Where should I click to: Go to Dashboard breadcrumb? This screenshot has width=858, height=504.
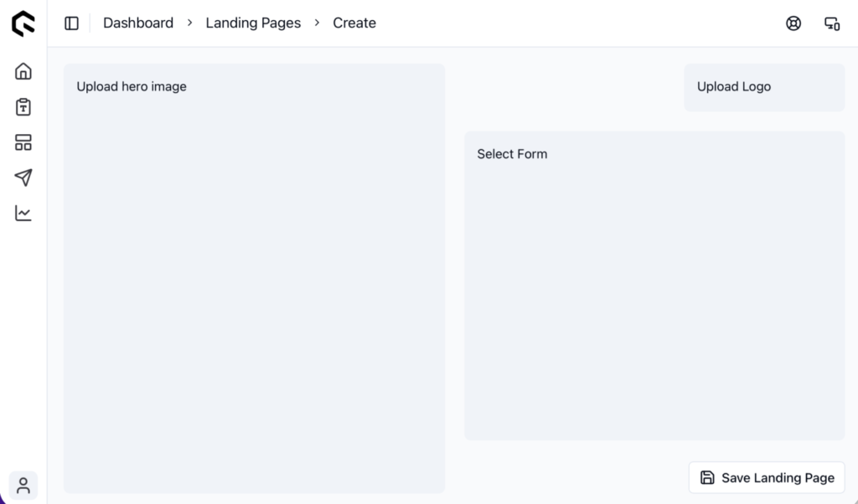click(x=138, y=23)
